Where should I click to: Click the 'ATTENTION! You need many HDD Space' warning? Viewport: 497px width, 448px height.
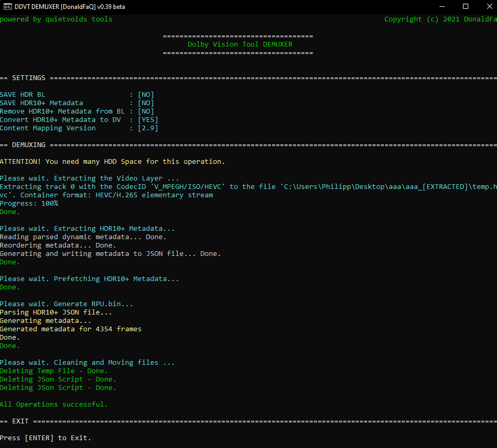click(112, 162)
